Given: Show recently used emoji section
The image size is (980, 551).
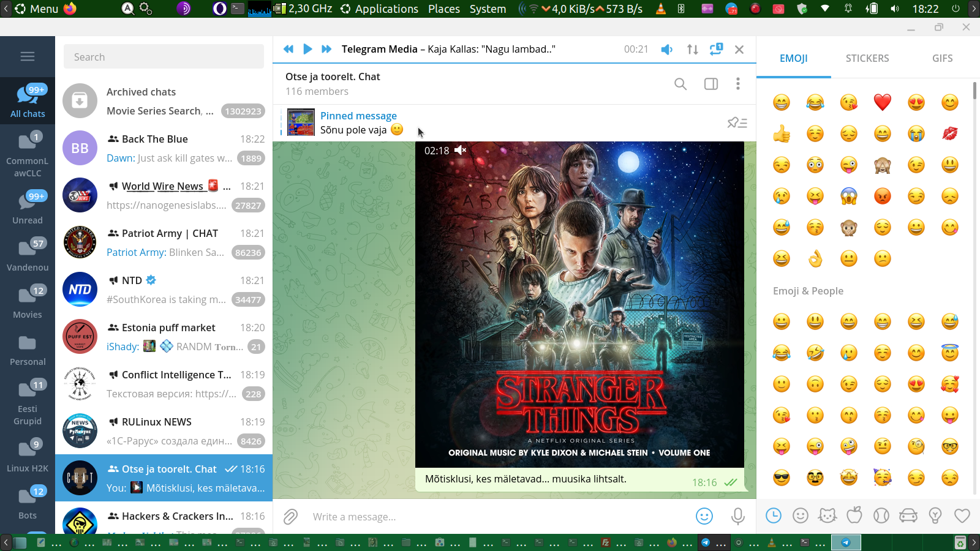Looking at the screenshot, I should (x=774, y=516).
